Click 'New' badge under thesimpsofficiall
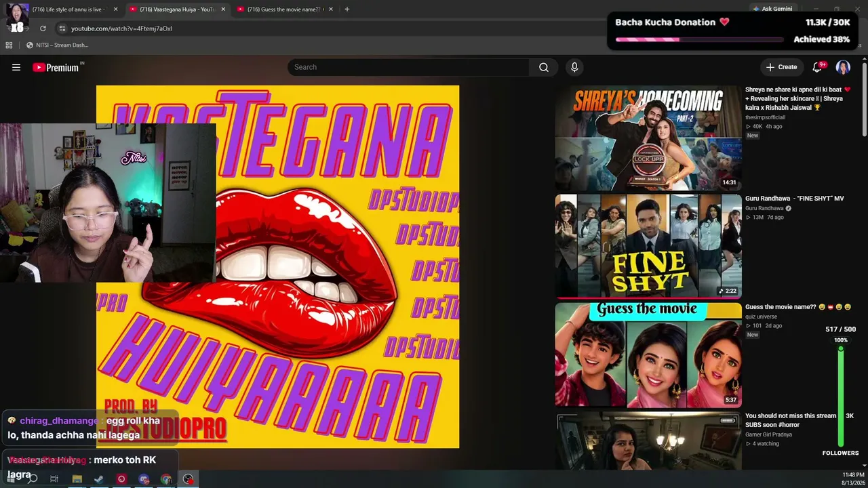 click(x=753, y=136)
